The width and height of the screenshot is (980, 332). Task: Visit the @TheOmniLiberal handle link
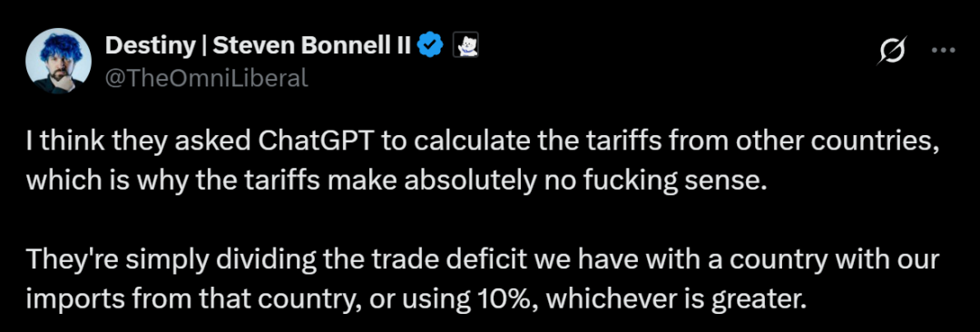(206, 77)
